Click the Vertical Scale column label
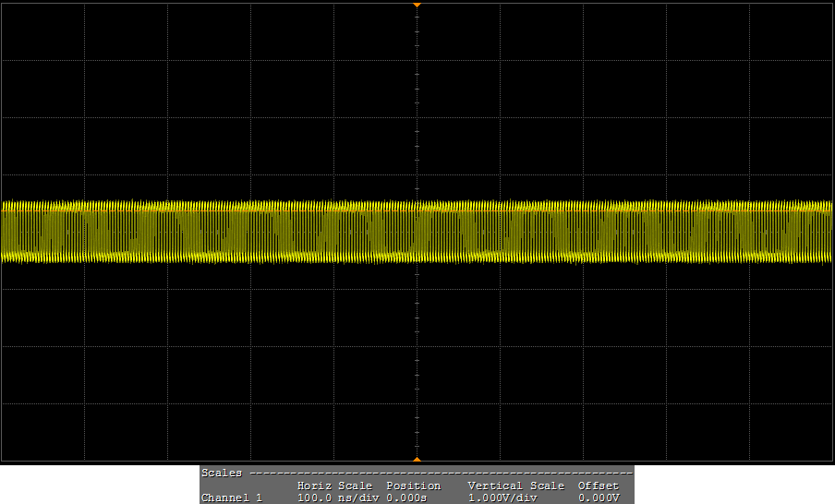835x504 pixels. [515, 486]
